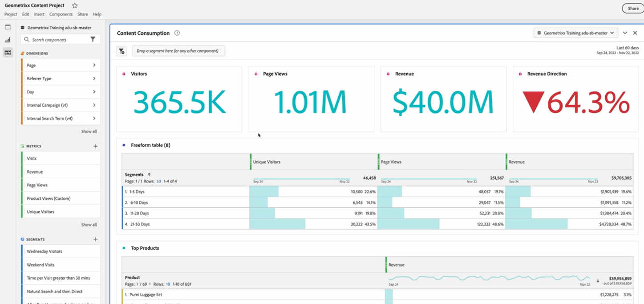Add a new segment with plus icon
The height and width of the screenshot is (304, 644).
point(95,239)
